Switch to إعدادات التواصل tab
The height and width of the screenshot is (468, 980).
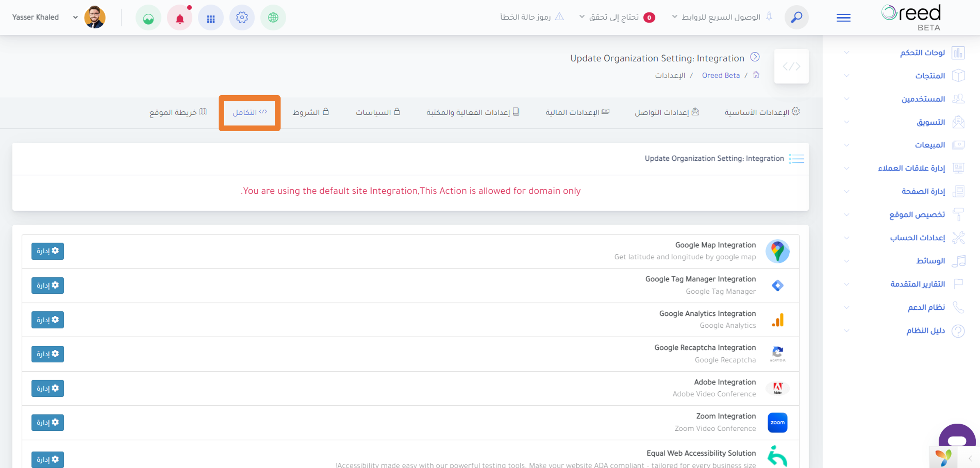point(667,112)
